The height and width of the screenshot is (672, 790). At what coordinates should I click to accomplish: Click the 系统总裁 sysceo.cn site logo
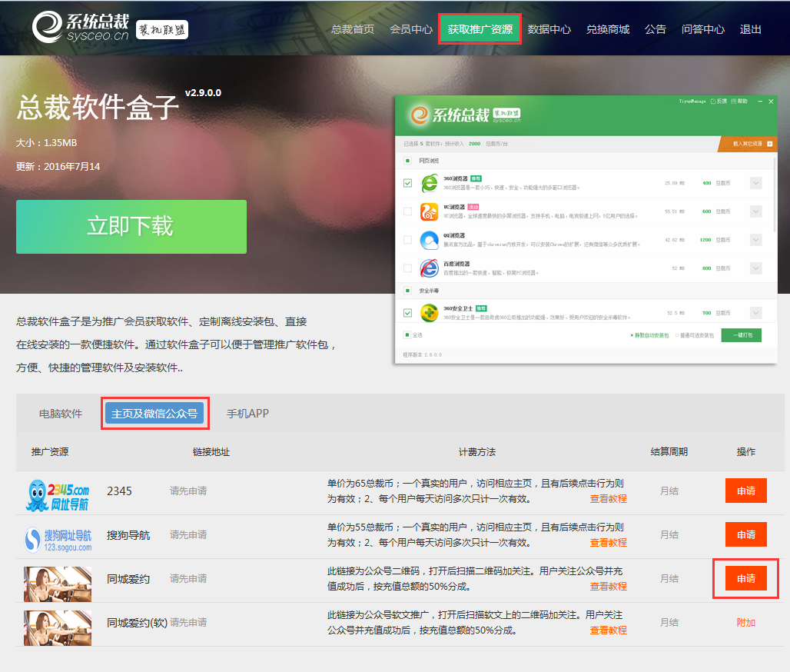click(81, 28)
